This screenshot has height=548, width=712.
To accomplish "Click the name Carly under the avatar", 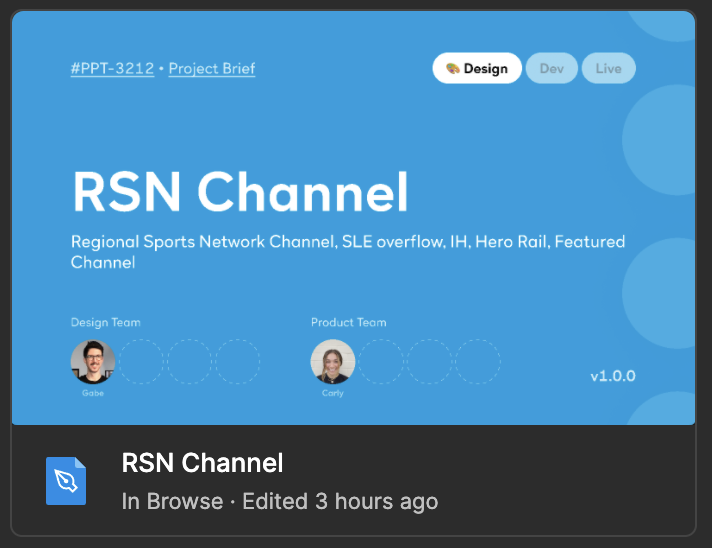I will coord(333,393).
